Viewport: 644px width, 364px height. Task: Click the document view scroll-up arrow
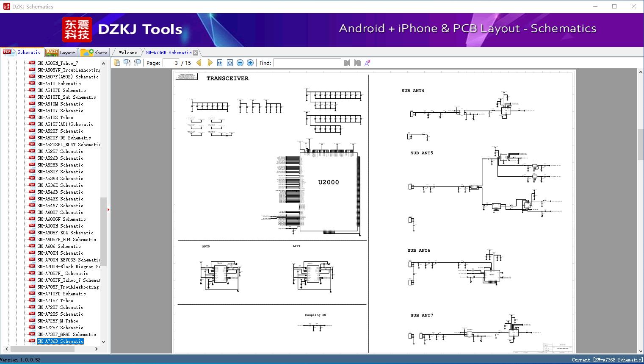tap(640, 72)
